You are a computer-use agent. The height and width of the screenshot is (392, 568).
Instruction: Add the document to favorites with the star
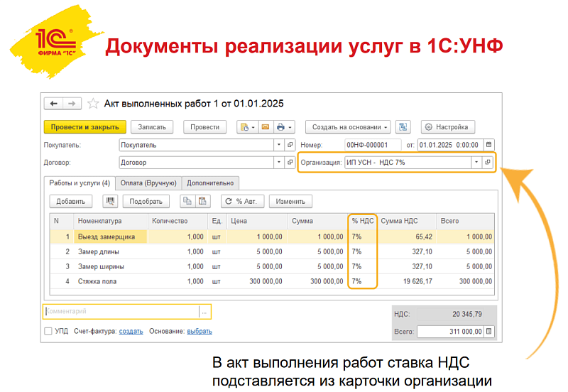click(x=93, y=104)
